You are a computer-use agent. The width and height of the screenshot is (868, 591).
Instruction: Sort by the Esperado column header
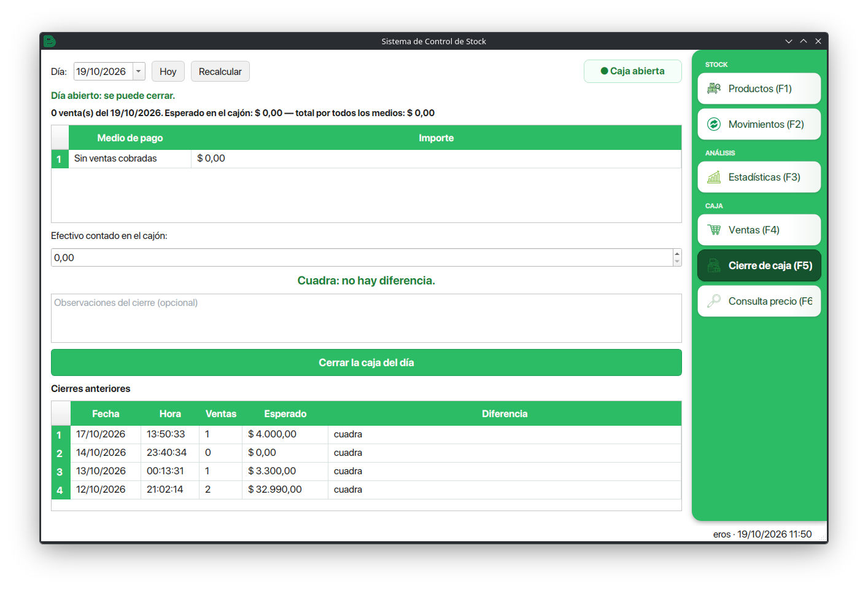(x=285, y=413)
